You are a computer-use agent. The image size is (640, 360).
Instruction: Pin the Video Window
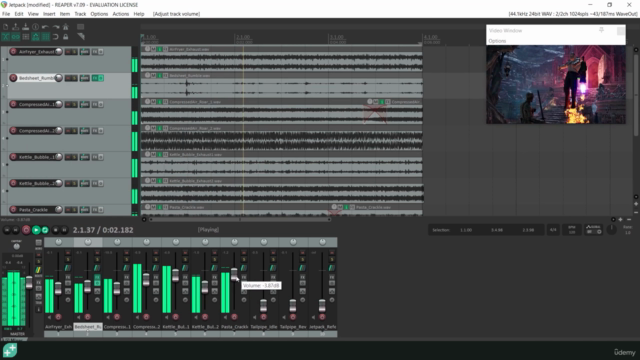[x=601, y=30]
